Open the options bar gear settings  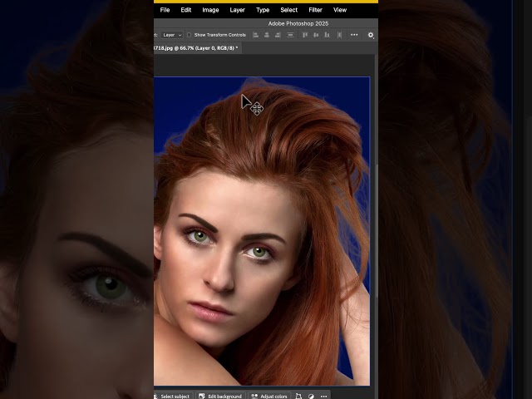(x=371, y=35)
